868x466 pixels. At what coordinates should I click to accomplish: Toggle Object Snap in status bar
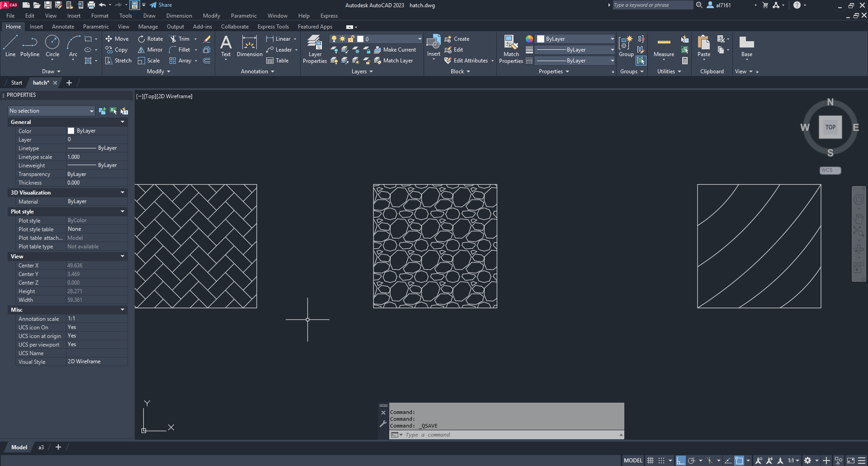pos(739,461)
